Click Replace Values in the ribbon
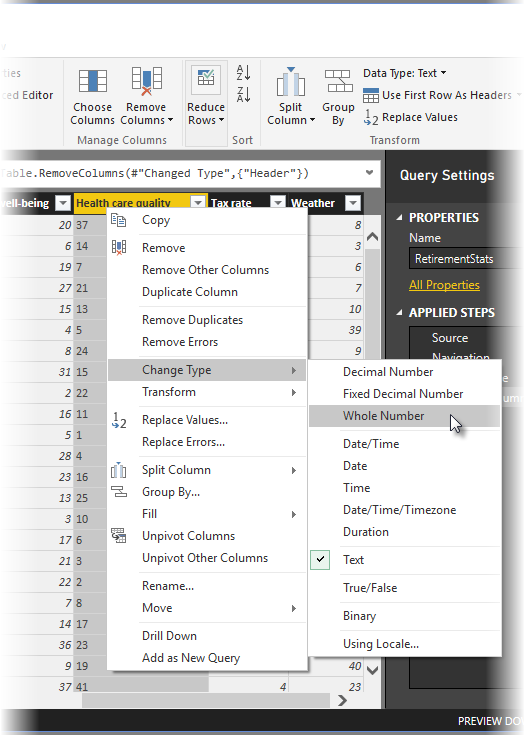This screenshot has height=735, width=525. click(411, 117)
